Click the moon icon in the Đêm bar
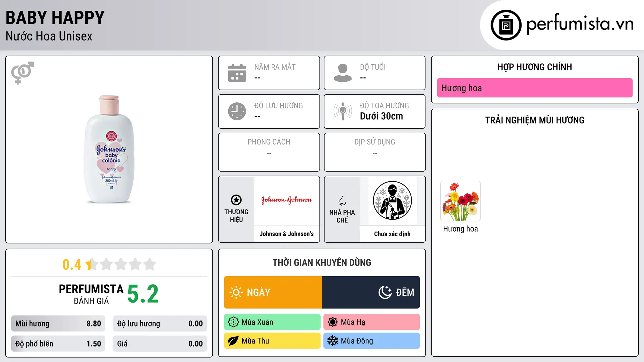 385,292
